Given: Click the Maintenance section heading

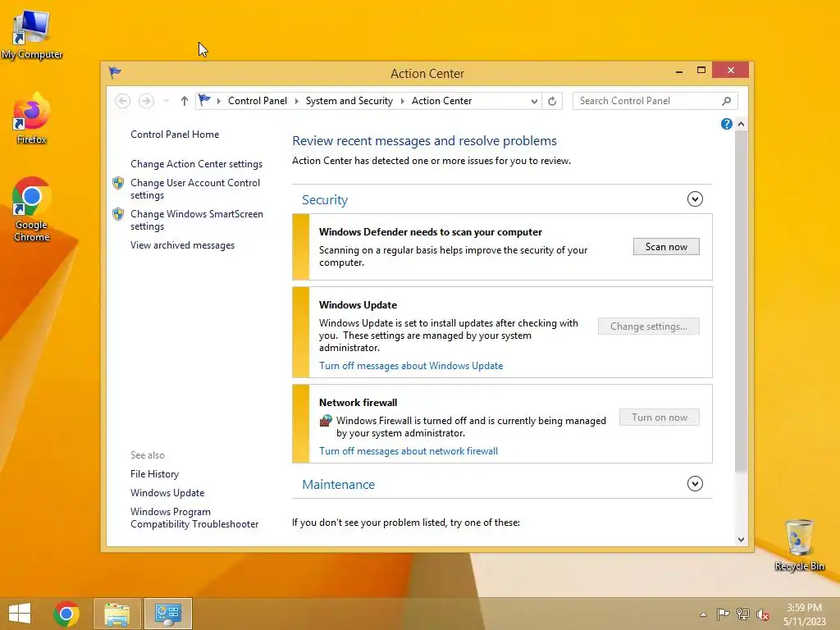Looking at the screenshot, I should [338, 484].
